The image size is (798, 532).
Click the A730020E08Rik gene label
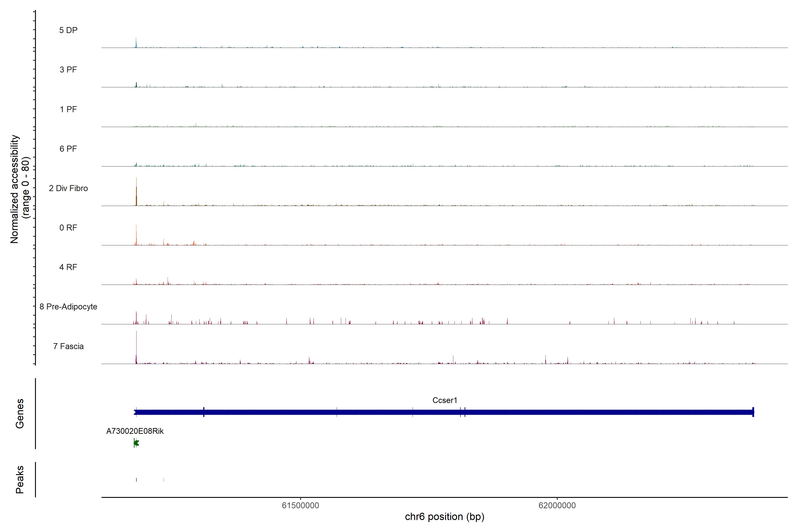135,431
